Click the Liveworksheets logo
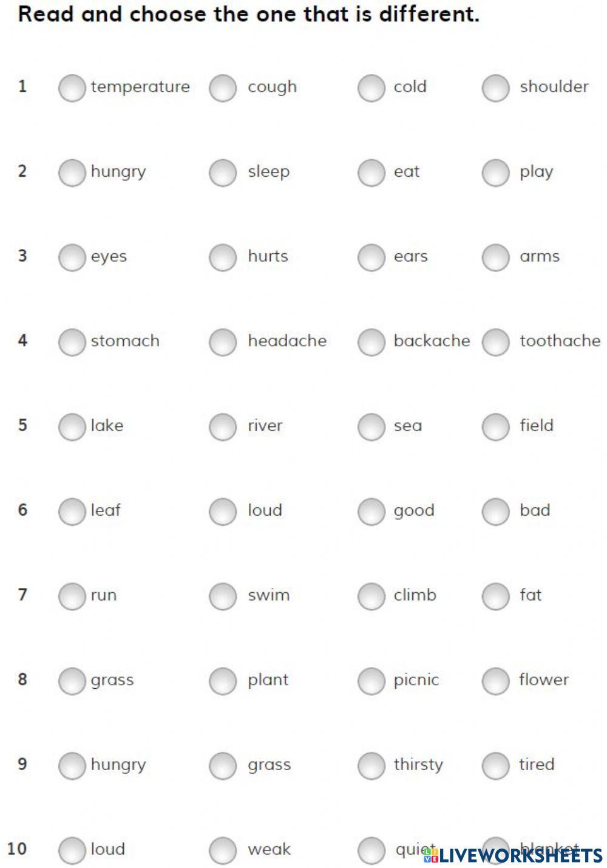This screenshot has height=868, width=607. point(513,856)
